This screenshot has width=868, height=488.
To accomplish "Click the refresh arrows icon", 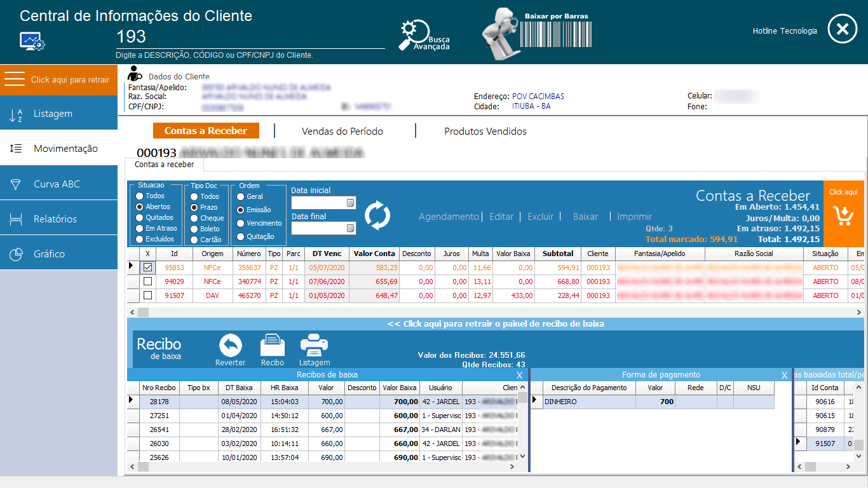I will coord(377,215).
